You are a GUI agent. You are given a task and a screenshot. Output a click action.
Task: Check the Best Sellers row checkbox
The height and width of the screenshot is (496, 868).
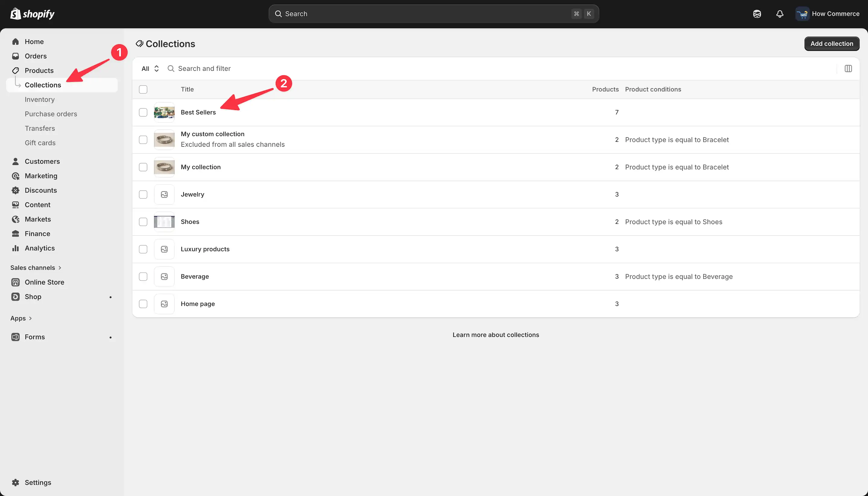143,112
